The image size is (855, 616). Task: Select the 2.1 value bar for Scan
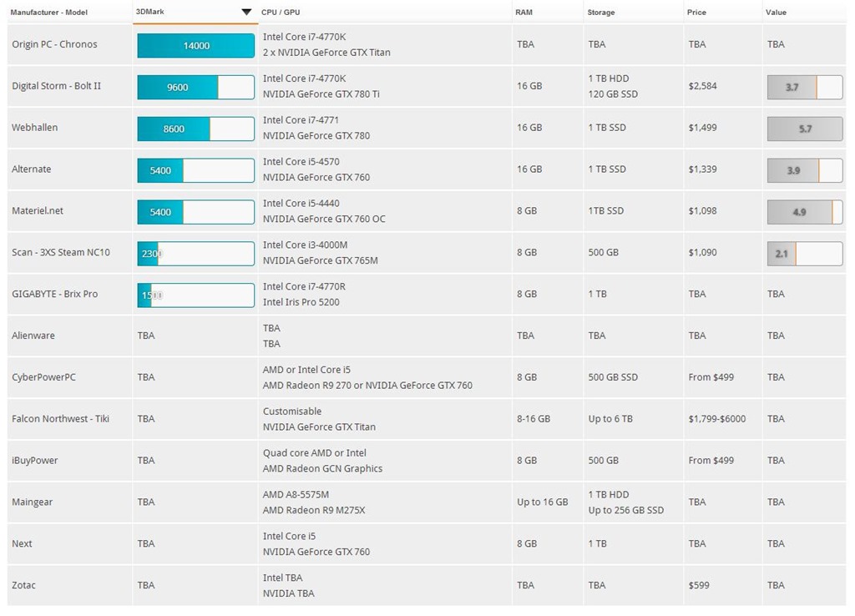(805, 254)
